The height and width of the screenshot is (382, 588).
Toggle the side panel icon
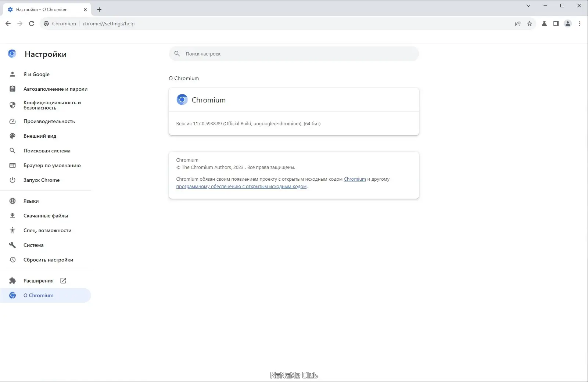coord(556,24)
